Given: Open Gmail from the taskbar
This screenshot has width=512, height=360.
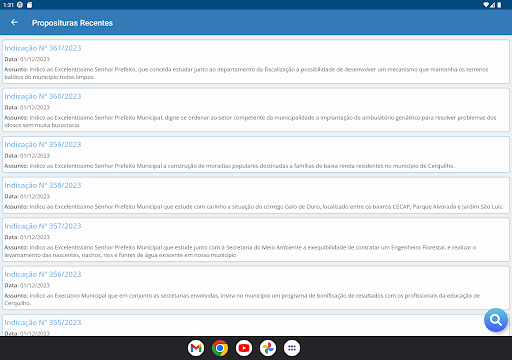Looking at the screenshot, I should 196,348.
